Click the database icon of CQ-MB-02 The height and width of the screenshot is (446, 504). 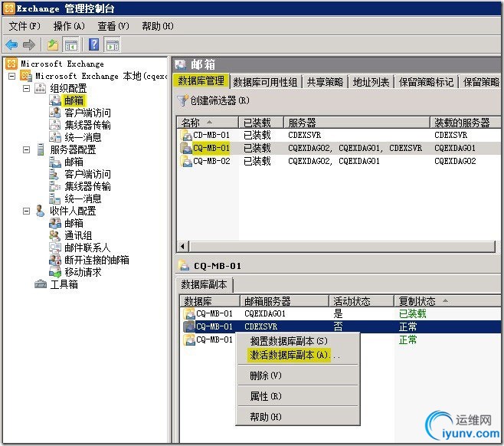[186, 161]
